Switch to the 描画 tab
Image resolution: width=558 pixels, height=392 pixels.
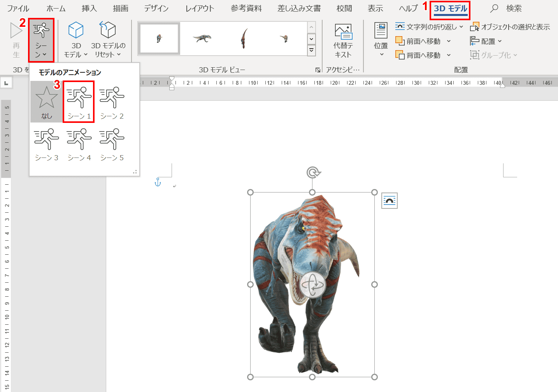(x=120, y=8)
